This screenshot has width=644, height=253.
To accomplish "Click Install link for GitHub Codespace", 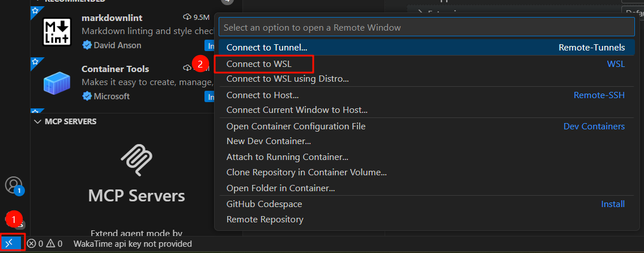I will 612,204.
